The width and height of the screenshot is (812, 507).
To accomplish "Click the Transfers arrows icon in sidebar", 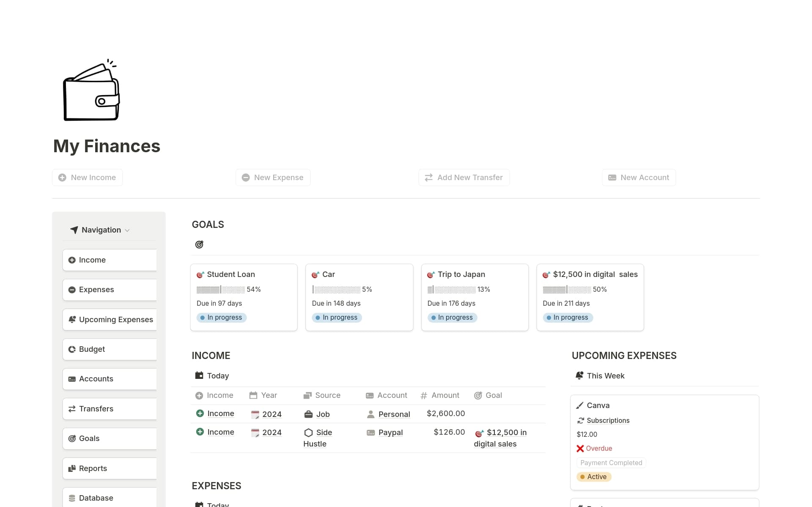I will (x=72, y=408).
